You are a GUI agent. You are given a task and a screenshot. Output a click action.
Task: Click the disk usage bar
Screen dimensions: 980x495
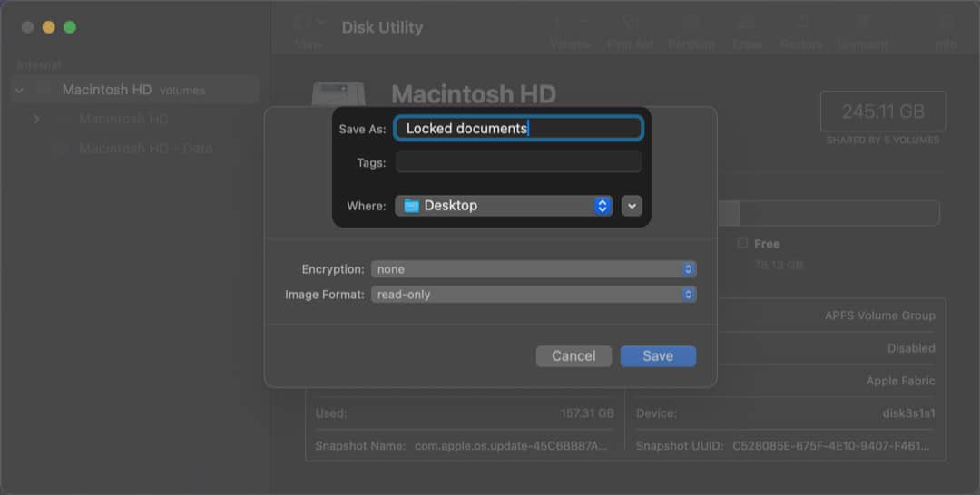pyautogui.click(x=828, y=213)
